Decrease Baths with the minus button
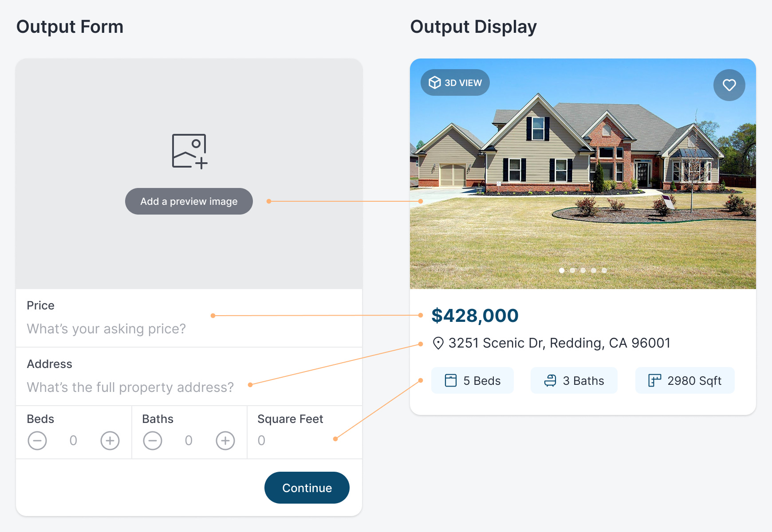772x532 pixels. 153,441
